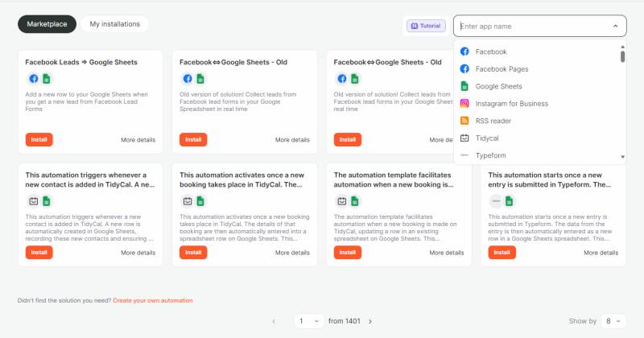This screenshot has height=338, width=644.
Task: Click Google Sheets icon in Facebook Leads card
Action: tap(46, 79)
